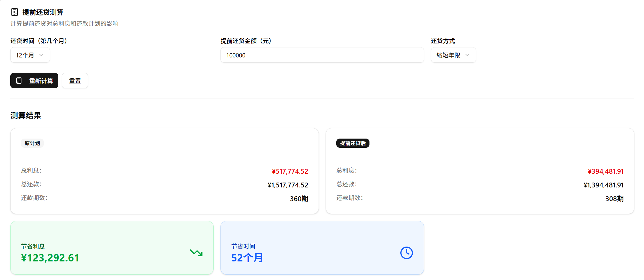Click the 308期 repayment periods value
This screenshot has width=644, height=280.
coord(614,199)
